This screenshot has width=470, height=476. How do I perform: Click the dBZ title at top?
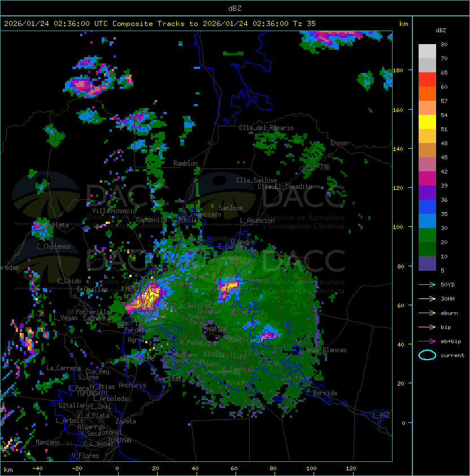click(x=235, y=8)
